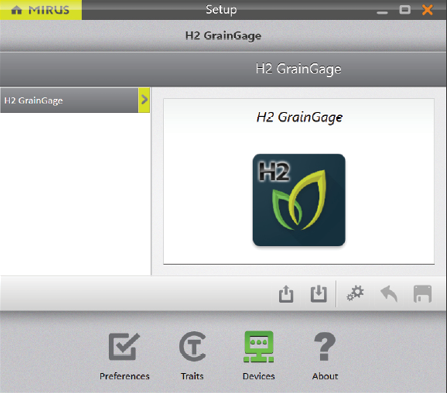Click the export upload arrow icon

[286, 294]
